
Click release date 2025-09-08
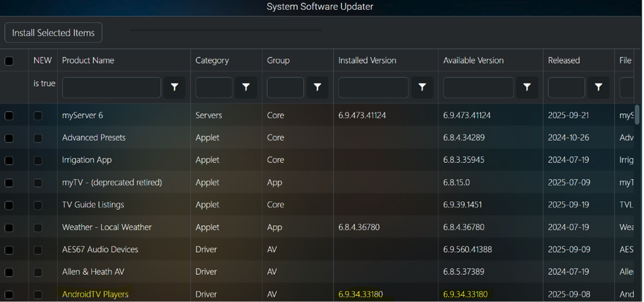[x=569, y=294]
